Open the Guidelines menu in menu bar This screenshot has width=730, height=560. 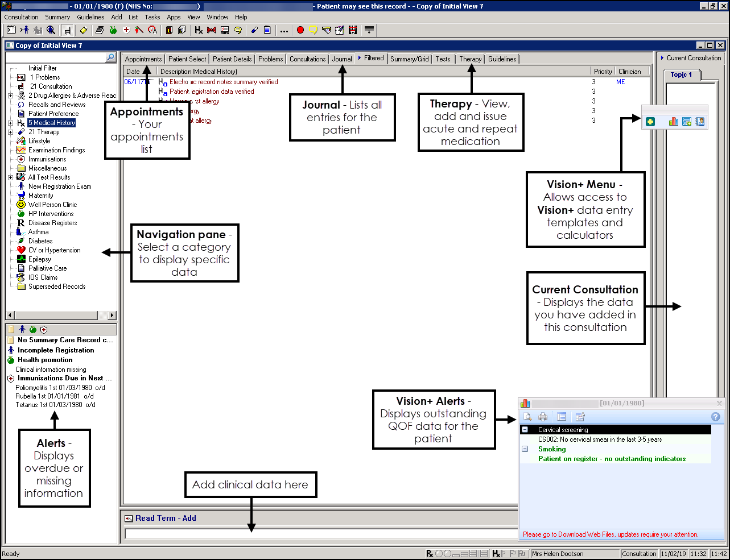coord(90,17)
